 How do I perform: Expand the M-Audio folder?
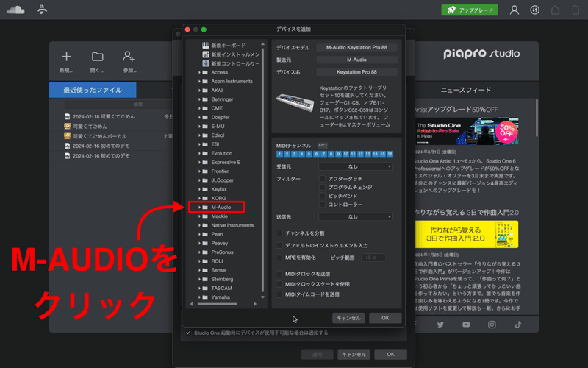tap(199, 208)
